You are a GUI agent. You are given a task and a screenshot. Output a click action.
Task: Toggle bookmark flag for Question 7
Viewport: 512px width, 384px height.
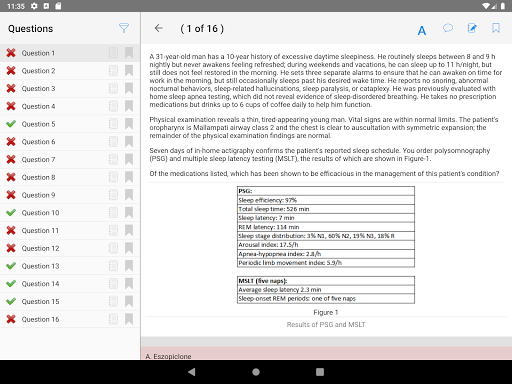point(129,159)
